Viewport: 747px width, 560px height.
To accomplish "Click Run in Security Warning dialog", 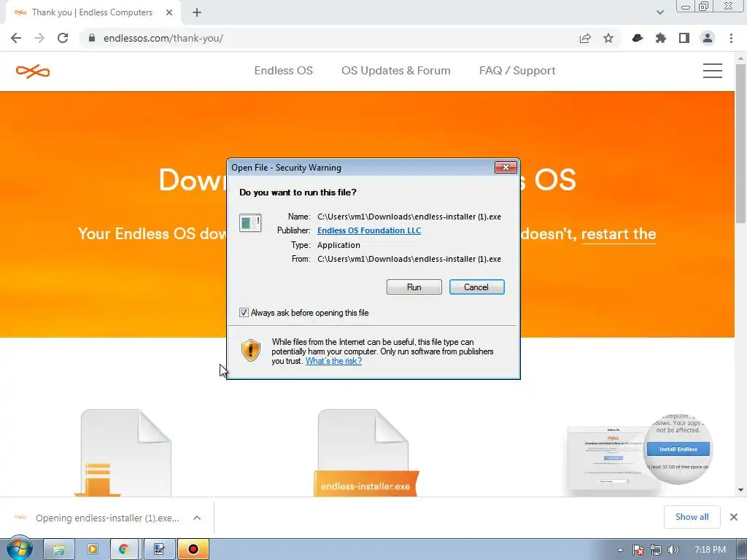I will coord(414,287).
